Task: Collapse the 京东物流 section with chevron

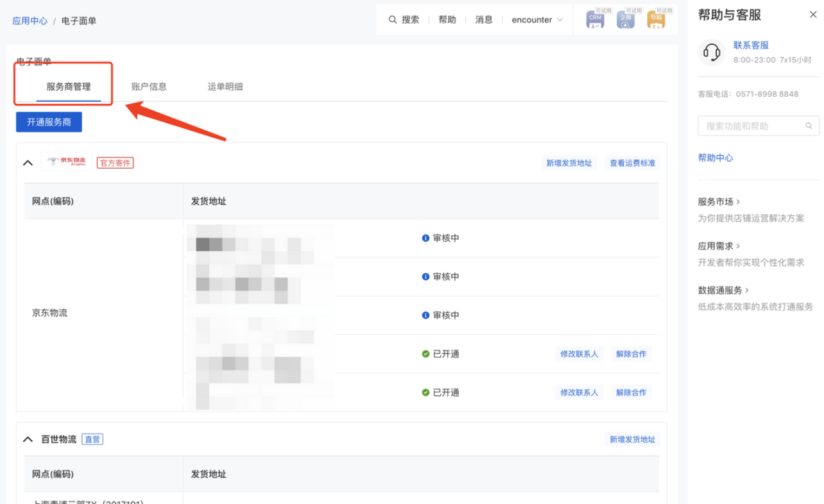Action: 28,163
